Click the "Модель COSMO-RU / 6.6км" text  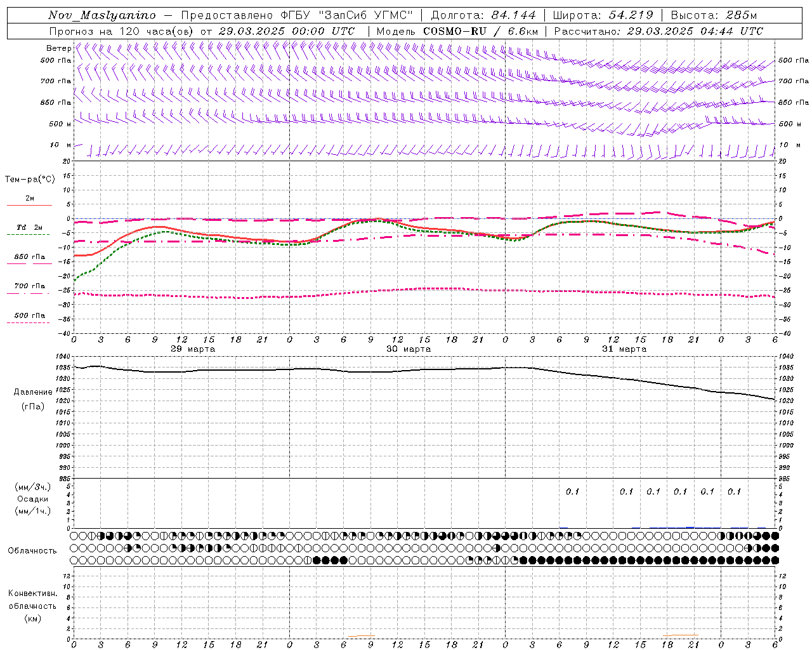(457, 31)
